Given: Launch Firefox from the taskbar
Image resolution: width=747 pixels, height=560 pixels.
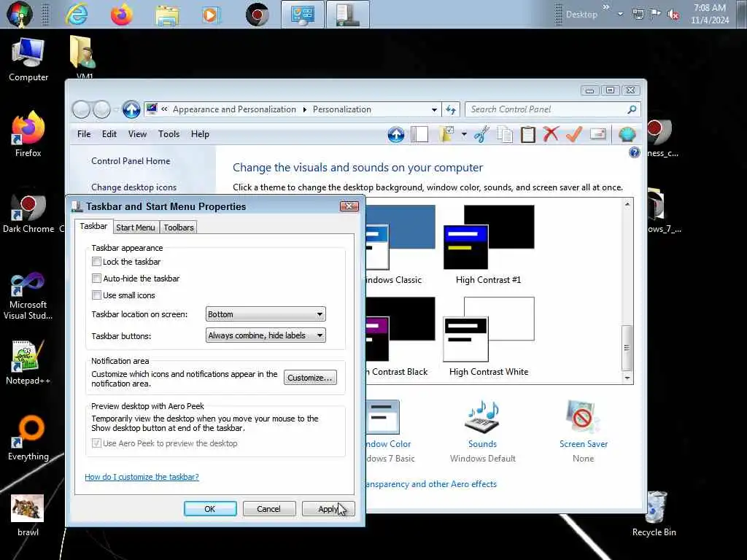Looking at the screenshot, I should click(x=122, y=15).
